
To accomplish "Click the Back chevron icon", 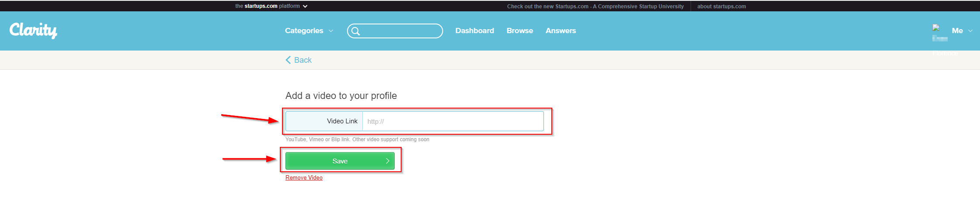I will coord(288,60).
